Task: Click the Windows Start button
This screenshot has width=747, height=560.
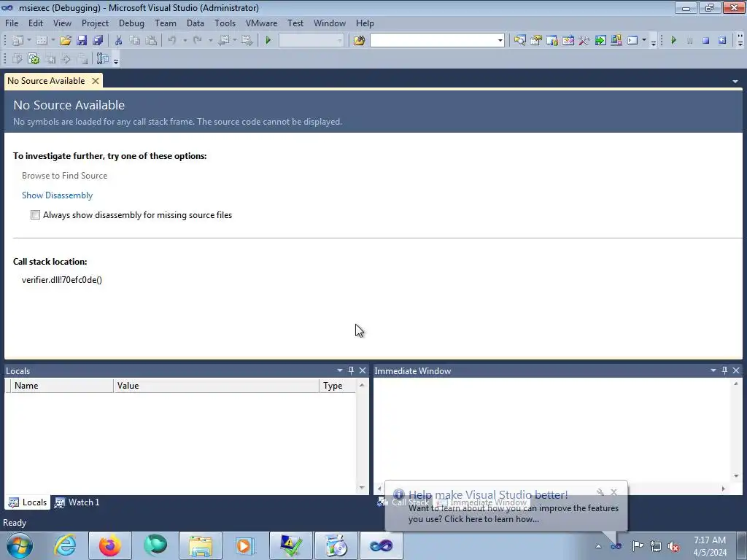Action: point(20,545)
